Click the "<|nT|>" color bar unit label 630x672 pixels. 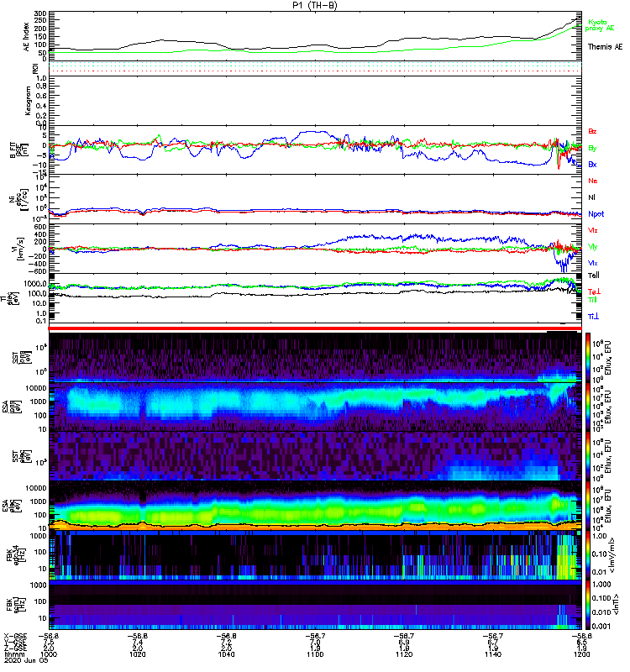click(x=617, y=605)
